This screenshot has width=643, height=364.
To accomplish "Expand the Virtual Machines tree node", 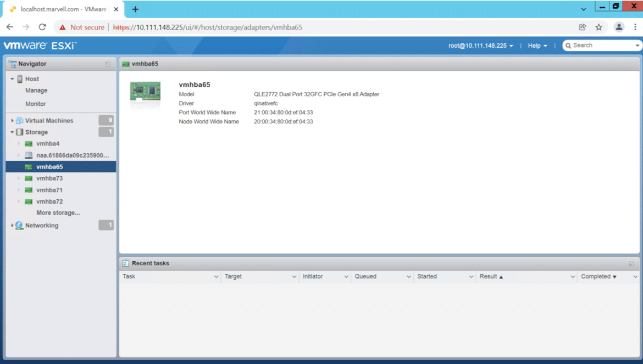I will click(x=12, y=120).
